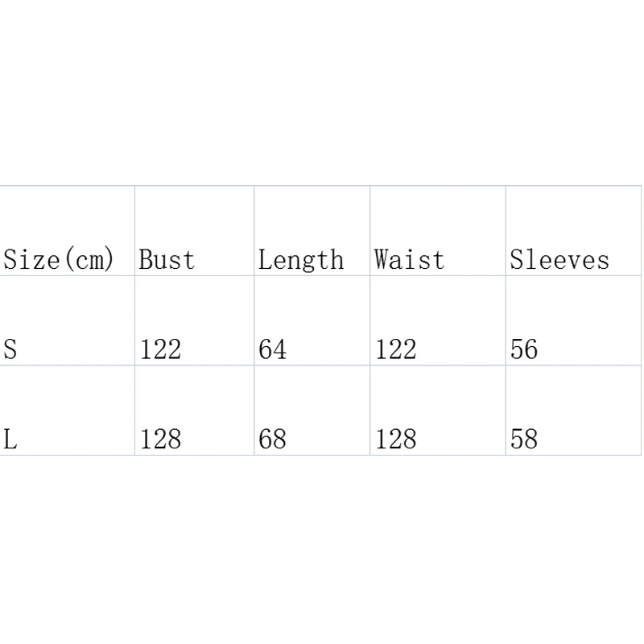Select the Waist column header
This screenshot has width=644, height=644.
[x=409, y=260]
